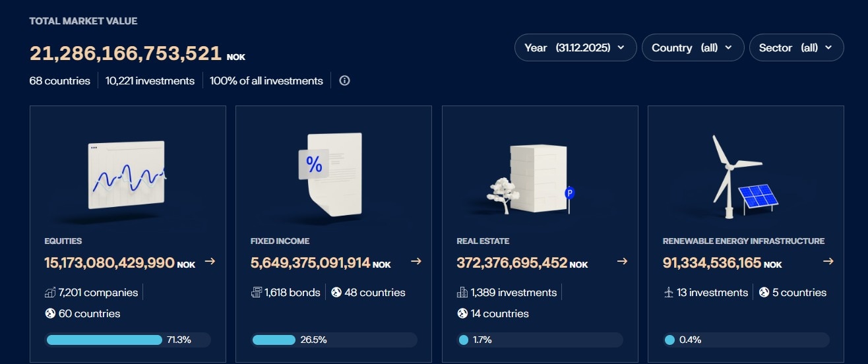Click the arrow icon beside Fixed Income value

point(416,262)
